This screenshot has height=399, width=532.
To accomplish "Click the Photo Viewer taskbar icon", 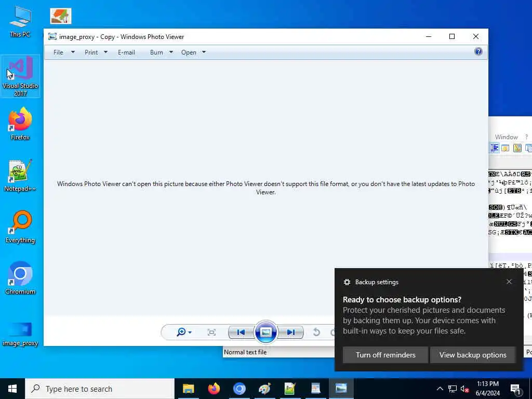I will [341, 389].
